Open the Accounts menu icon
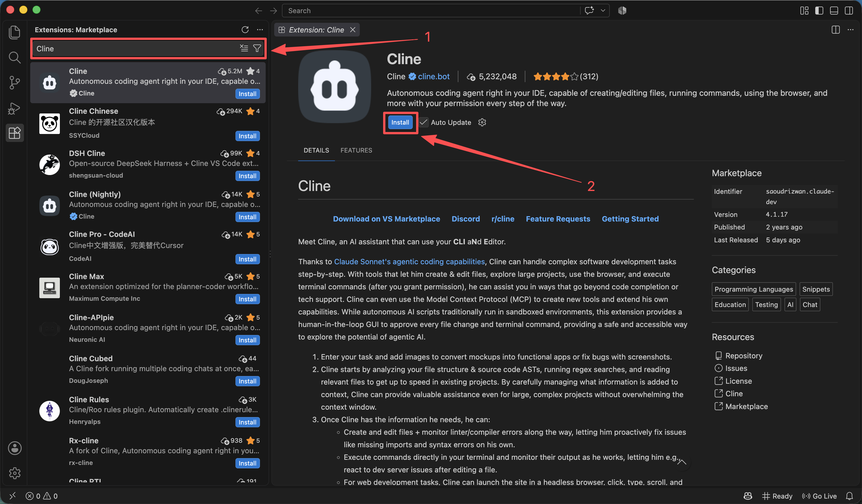Image resolution: width=862 pixels, height=504 pixels. tap(14, 448)
